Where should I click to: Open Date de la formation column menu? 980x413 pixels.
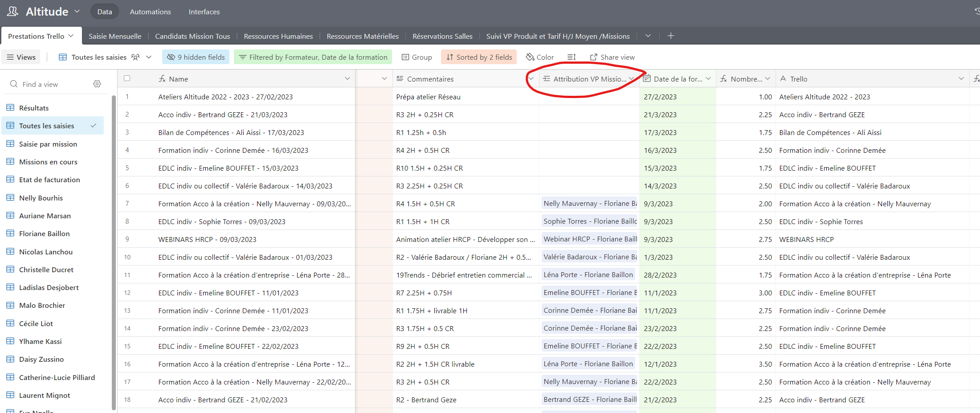708,78
